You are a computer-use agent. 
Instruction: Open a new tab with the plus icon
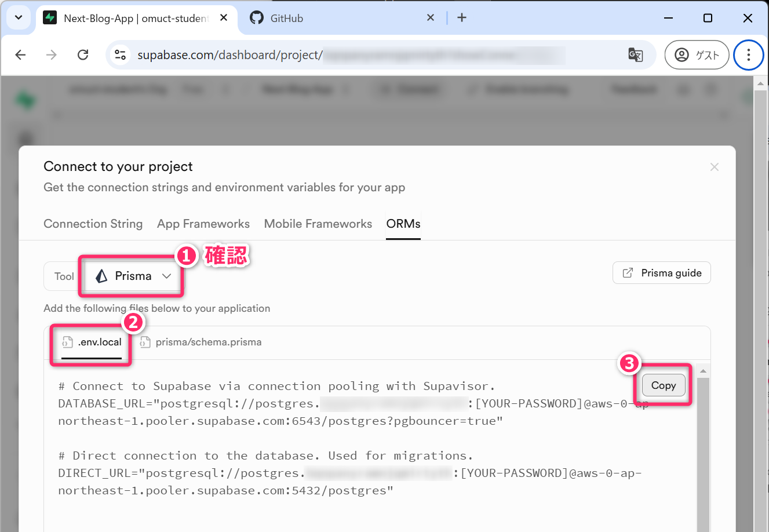[462, 18]
